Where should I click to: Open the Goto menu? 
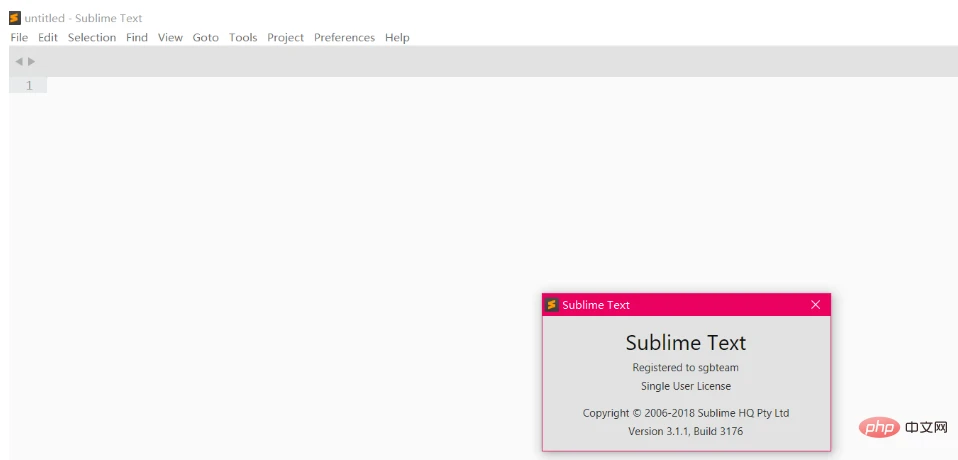[205, 37]
